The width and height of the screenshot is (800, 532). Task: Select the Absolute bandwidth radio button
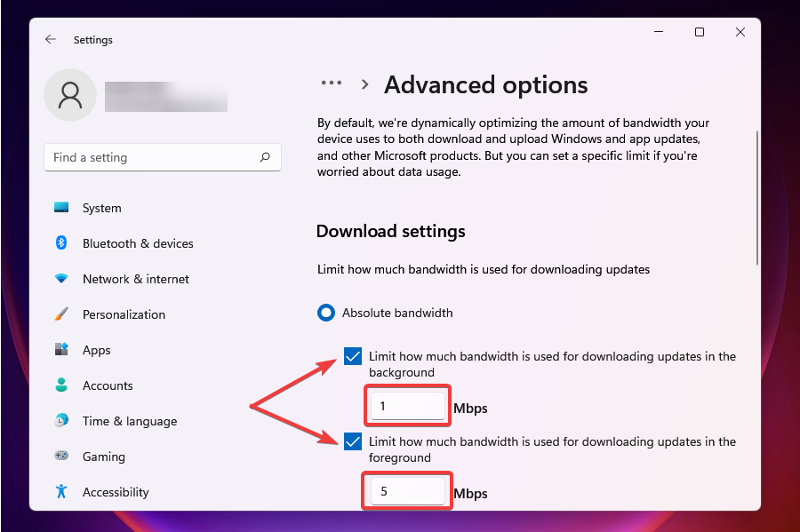[325, 313]
